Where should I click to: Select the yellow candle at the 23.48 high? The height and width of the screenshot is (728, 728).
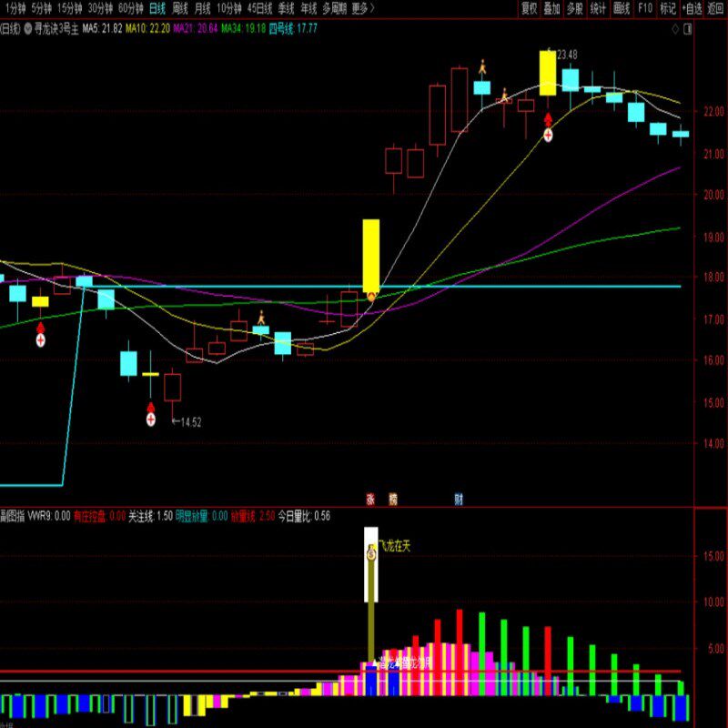click(548, 74)
